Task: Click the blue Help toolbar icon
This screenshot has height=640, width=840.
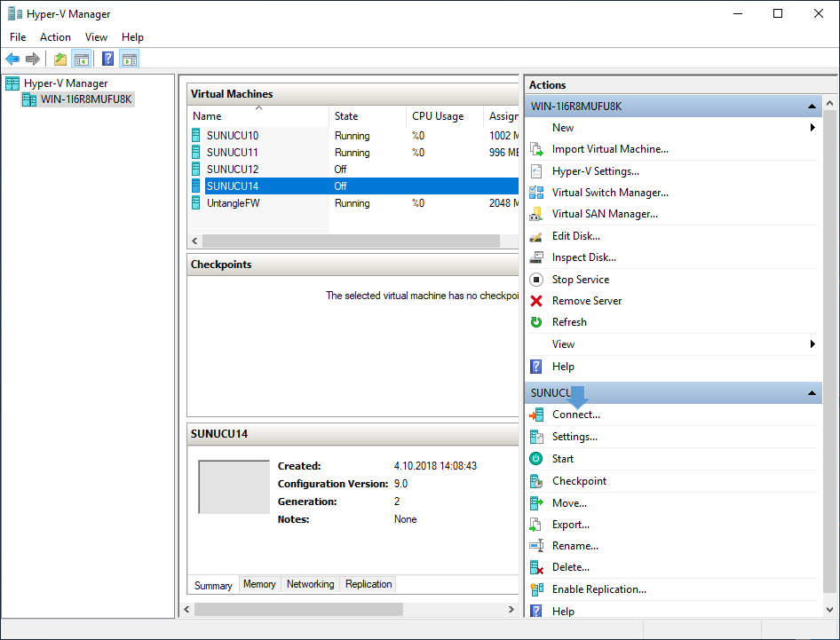Action: (x=107, y=59)
